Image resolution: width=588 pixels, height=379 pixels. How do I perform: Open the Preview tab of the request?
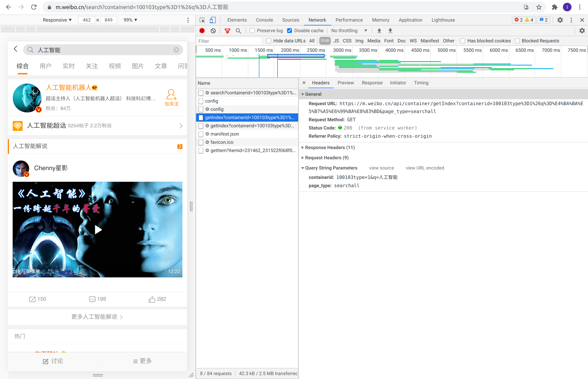click(x=345, y=83)
